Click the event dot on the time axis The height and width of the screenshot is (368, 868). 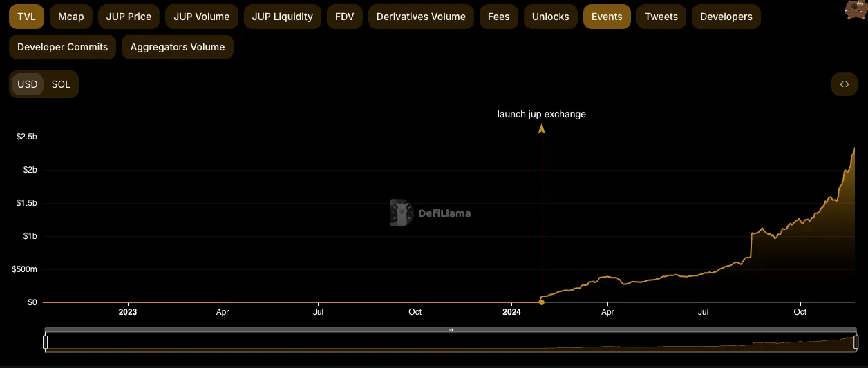542,302
